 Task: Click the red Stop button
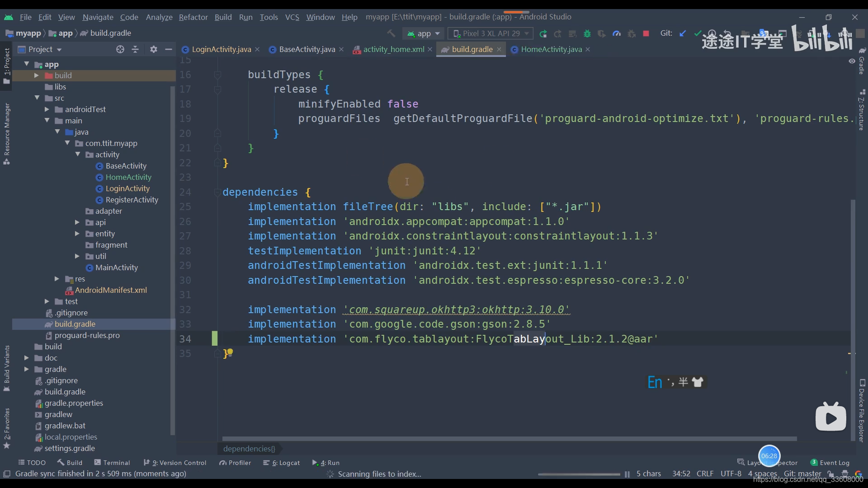click(646, 33)
